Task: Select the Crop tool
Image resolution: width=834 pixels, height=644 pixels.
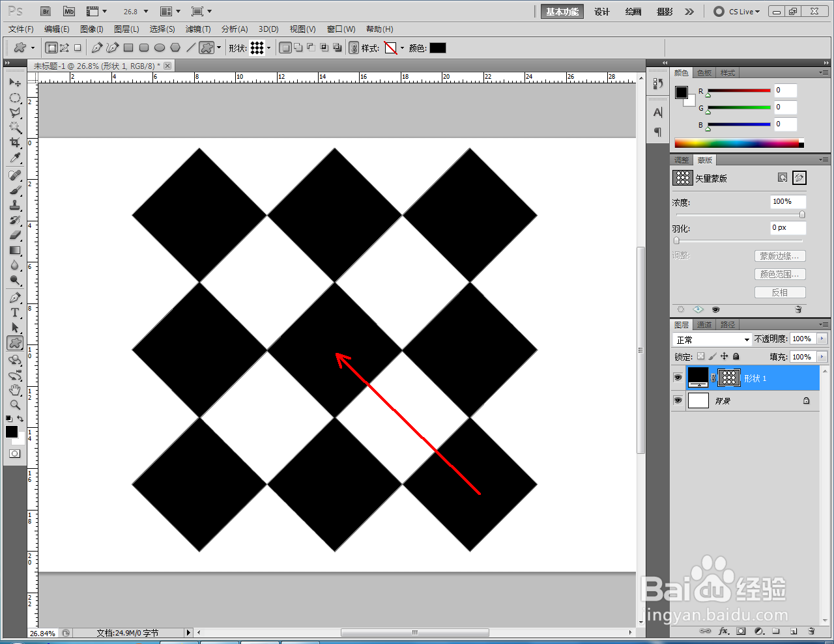Action: pyautogui.click(x=15, y=143)
